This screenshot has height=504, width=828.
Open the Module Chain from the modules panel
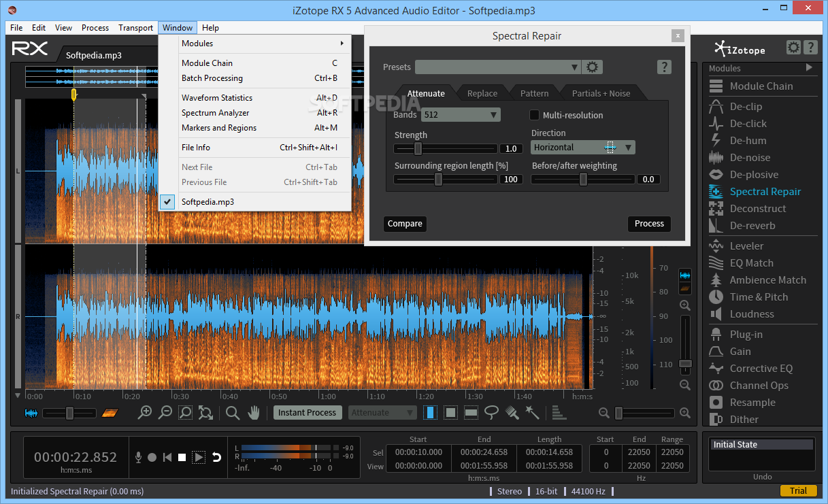coord(750,86)
